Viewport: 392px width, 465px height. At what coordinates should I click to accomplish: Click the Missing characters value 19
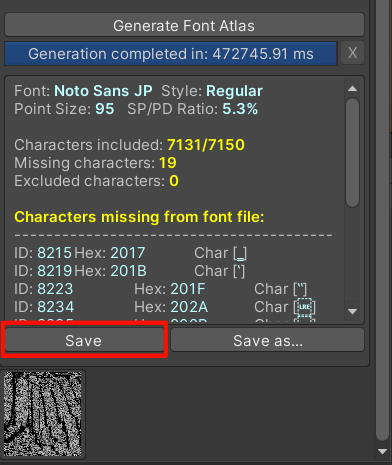pos(168,163)
